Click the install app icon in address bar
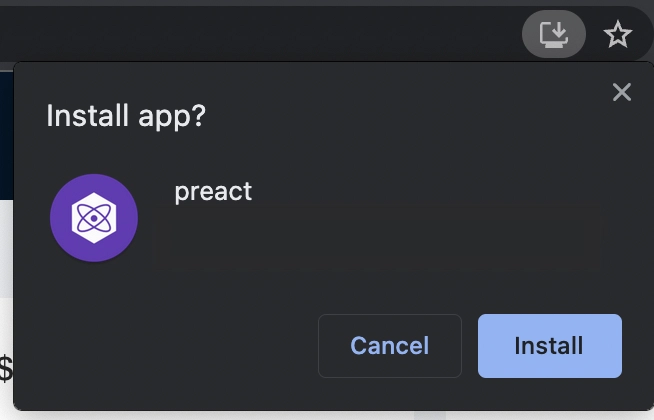 coord(553,34)
